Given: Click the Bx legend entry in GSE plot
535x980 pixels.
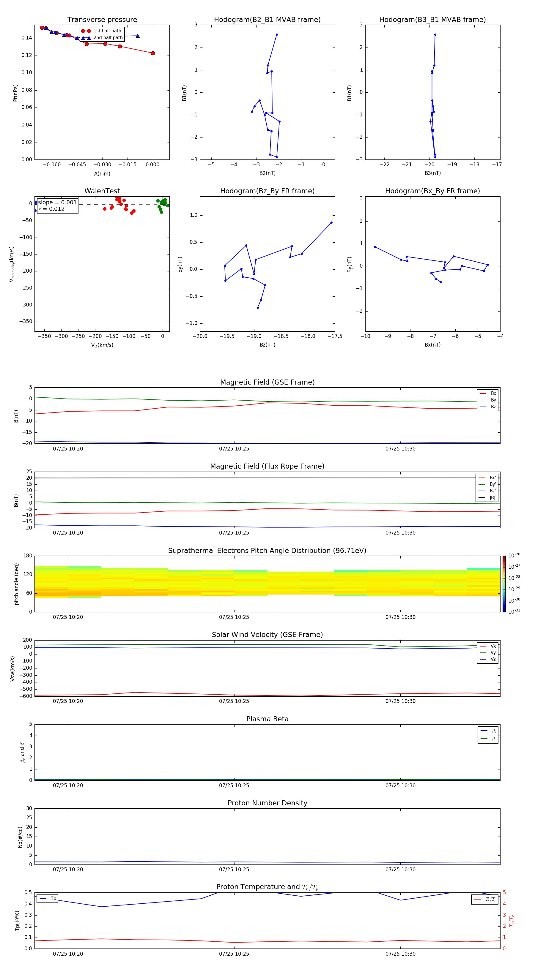Looking at the screenshot, I should tap(488, 393).
